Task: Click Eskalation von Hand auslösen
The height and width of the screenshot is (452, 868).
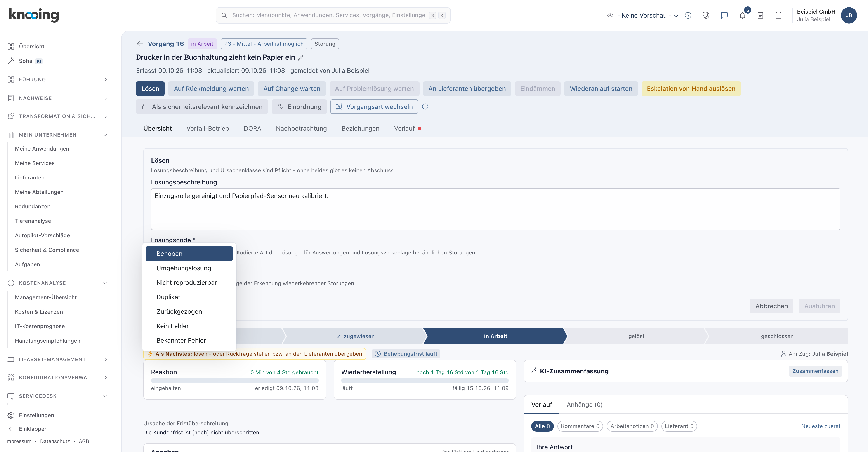Action: [691, 89]
